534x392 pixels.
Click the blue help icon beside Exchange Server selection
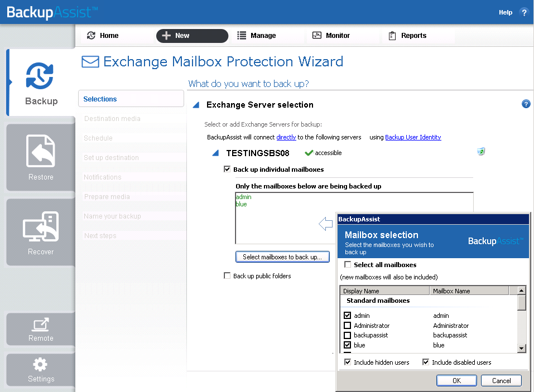(526, 104)
